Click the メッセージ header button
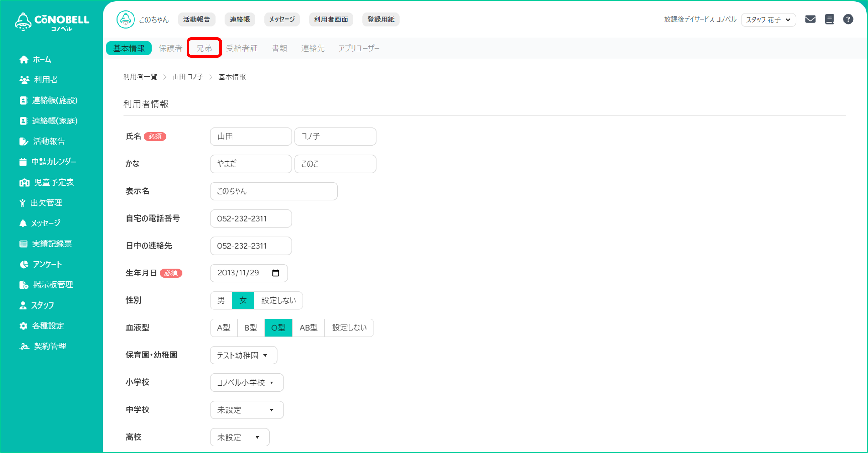The height and width of the screenshot is (453, 868). (282, 19)
